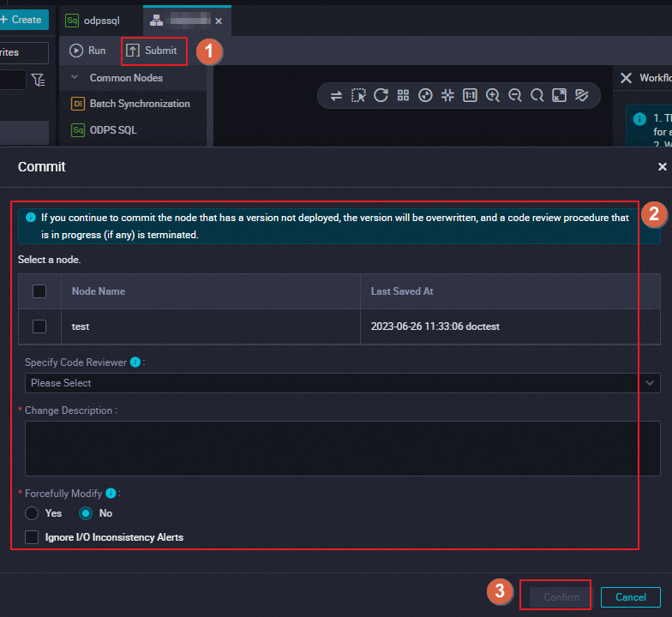Click the search magnifier icon in canvas toolbar

tap(537, 95)
